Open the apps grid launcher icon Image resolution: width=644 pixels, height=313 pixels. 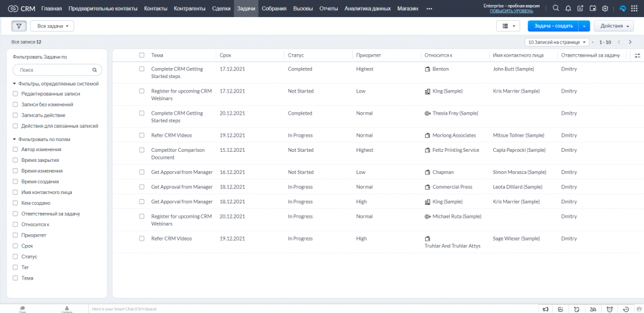pos(635,8)
